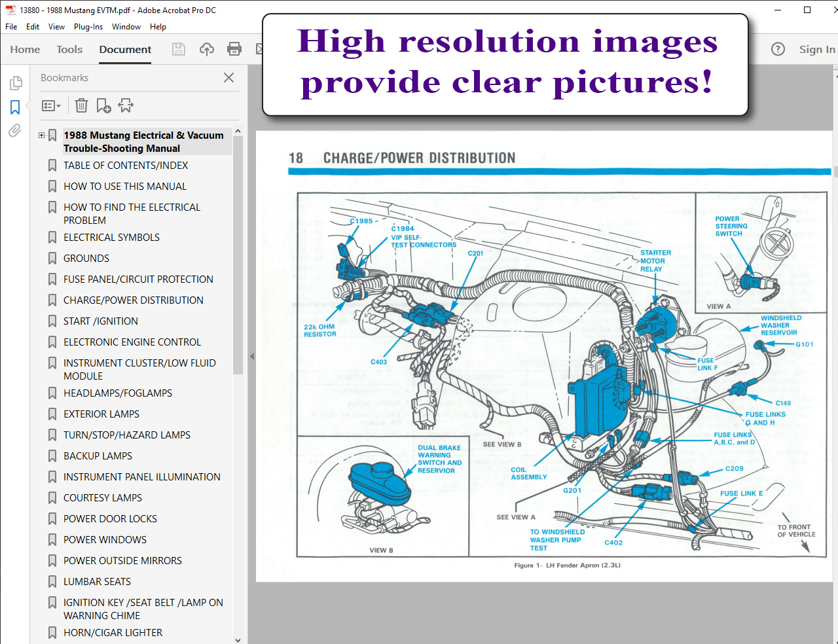The height and width of the screenshot is (644, 838).
Task: Open the Page Thumbnails panel icon
Action: coord(16,83)
